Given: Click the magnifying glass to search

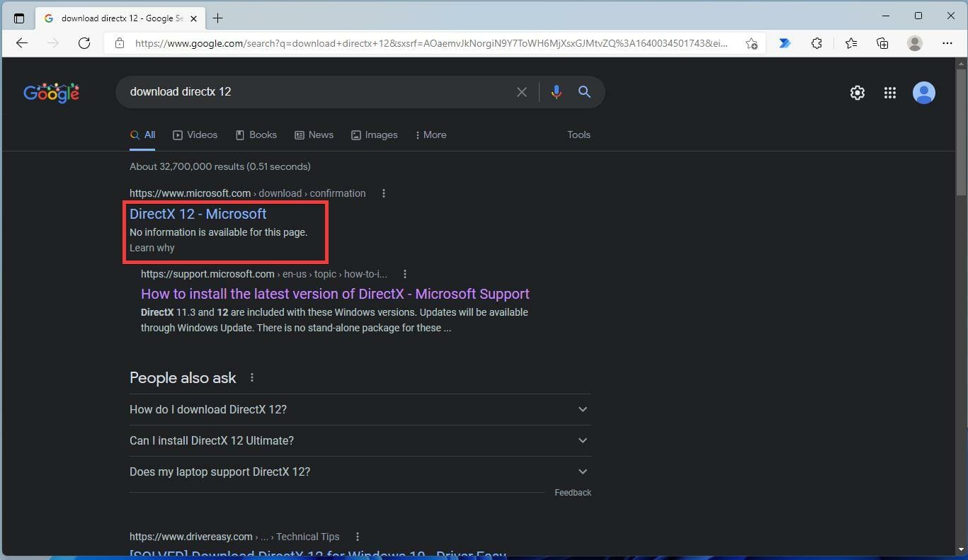Looking at the screenshot, I should point(584,91).
